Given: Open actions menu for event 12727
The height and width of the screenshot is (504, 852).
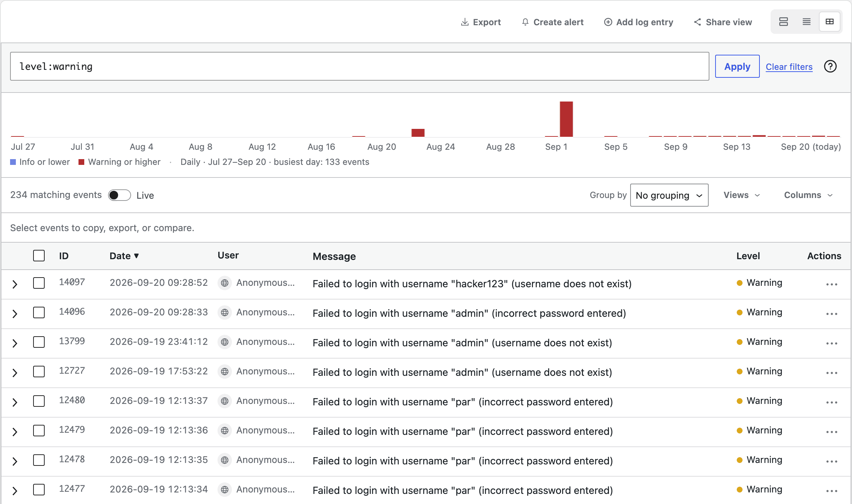Looking at the screenshot, I should click(x=831, y=373).
